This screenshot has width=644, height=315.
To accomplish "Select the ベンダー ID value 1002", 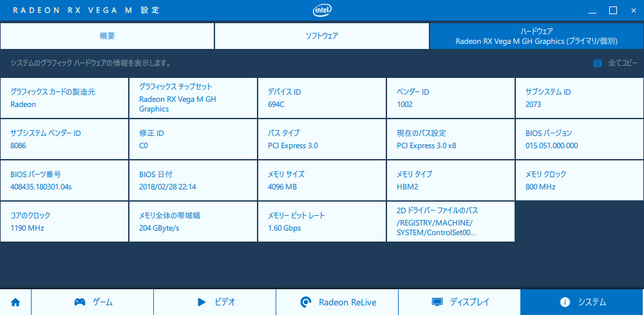I will 404,104.
